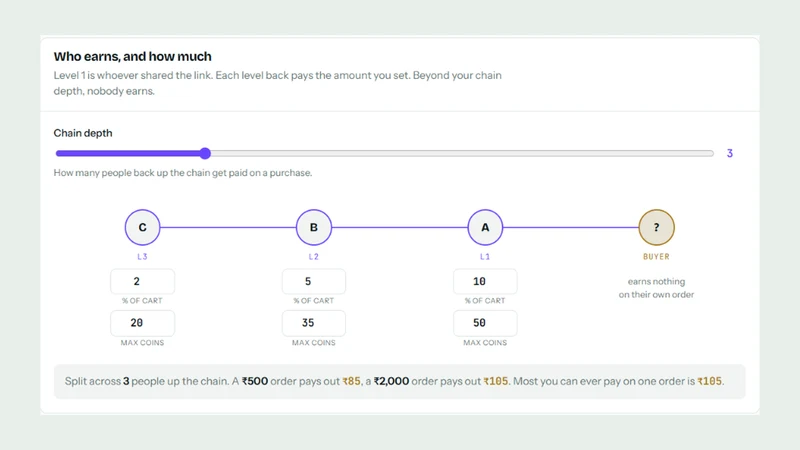Edit L2 max coins field showing 35
The height and width of the screenshot is (450, 800).
(314, 323)
